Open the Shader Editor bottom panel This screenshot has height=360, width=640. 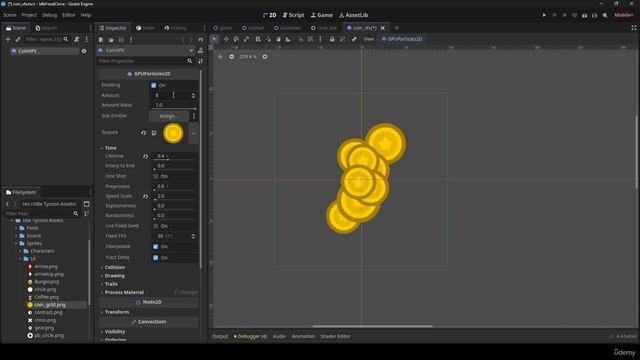[336, 336]
